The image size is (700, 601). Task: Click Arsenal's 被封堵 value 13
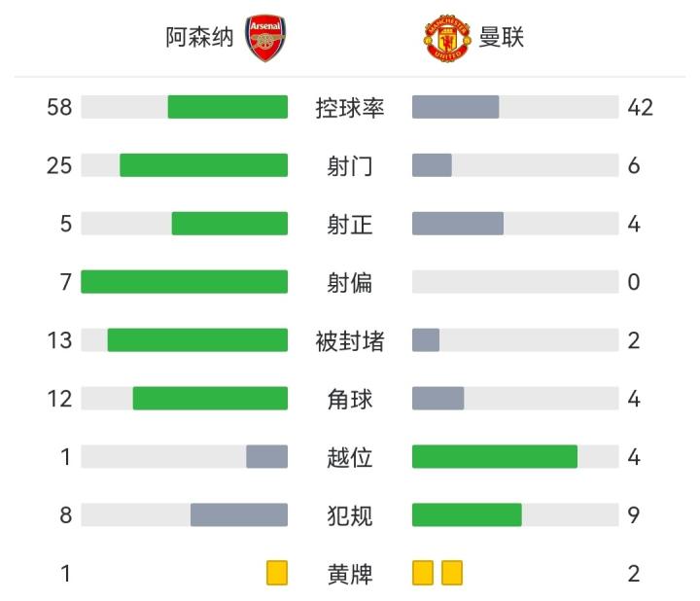click(x=59, y=340)
